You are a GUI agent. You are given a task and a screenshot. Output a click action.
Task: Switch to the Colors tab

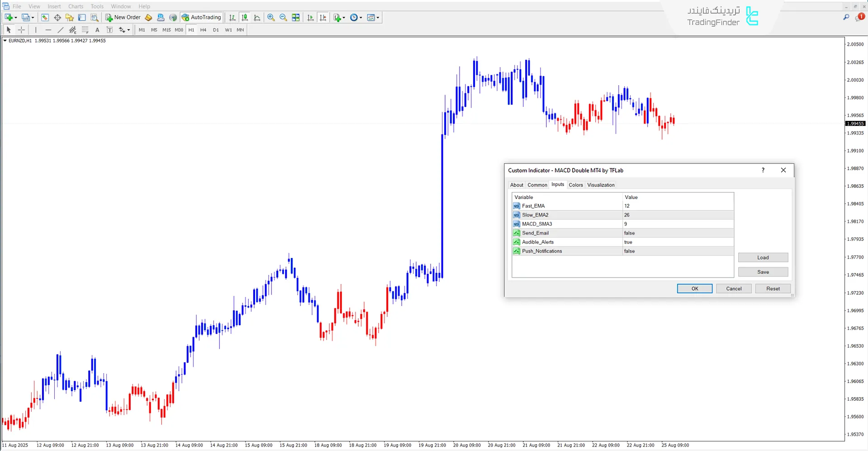click(576, 185)
